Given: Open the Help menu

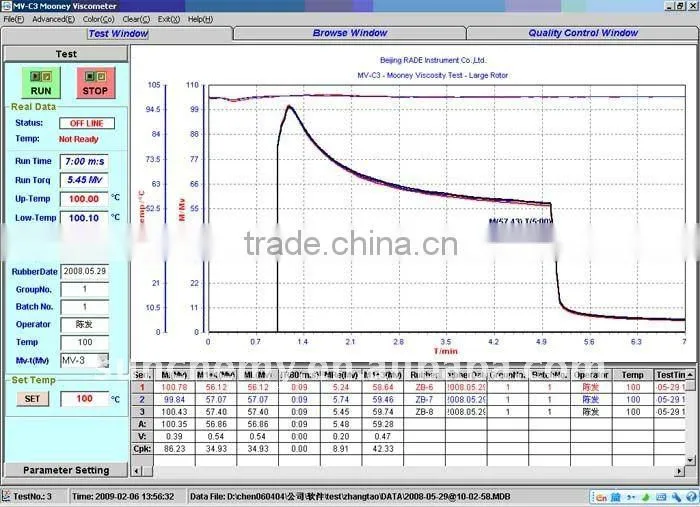Looking at the screenshot, I should (200, 19).
